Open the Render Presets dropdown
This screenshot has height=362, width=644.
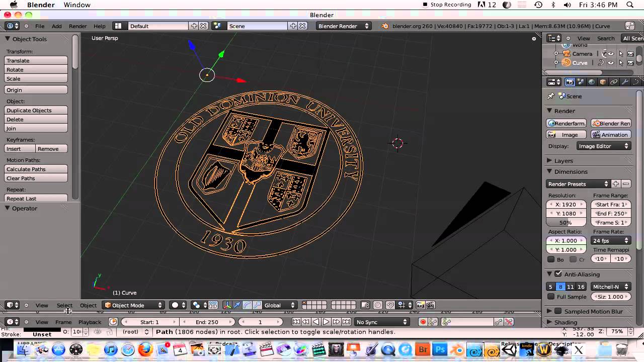[578, 184]
